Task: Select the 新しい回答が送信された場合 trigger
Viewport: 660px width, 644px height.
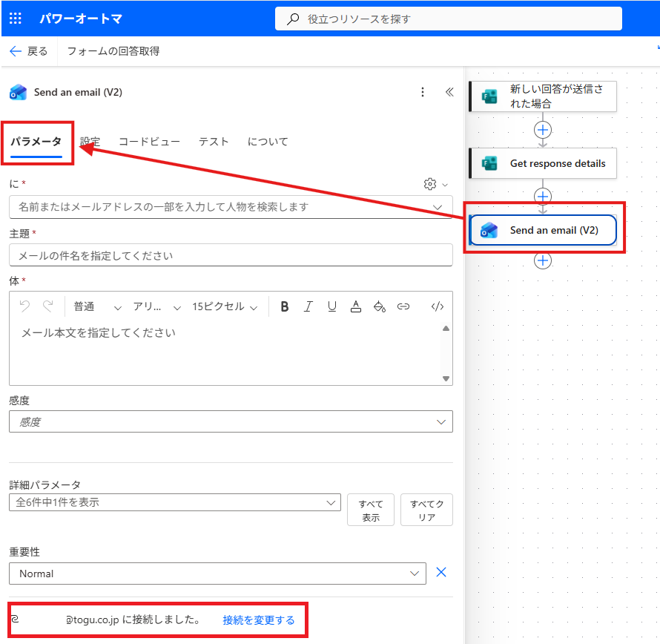Action: pyautogui.click(x=543, y=96)
